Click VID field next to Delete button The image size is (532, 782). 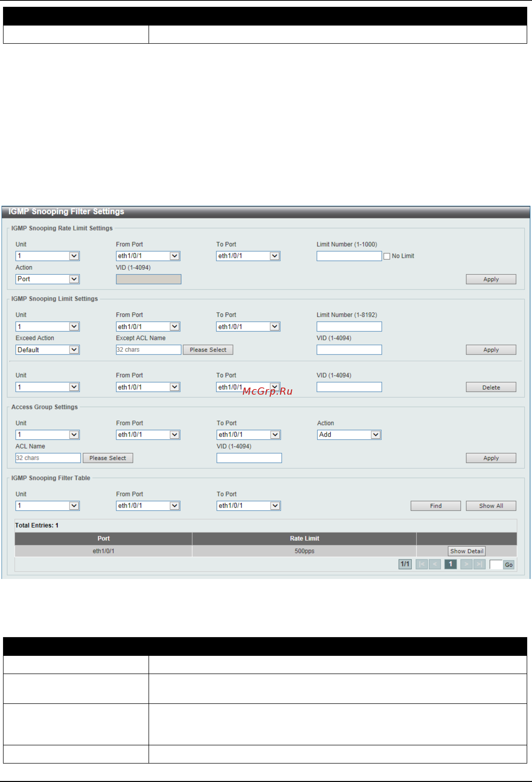click(x=349, y=387)
